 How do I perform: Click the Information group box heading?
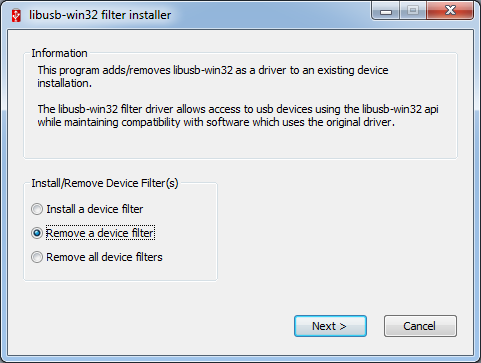[x=59, y=53]
